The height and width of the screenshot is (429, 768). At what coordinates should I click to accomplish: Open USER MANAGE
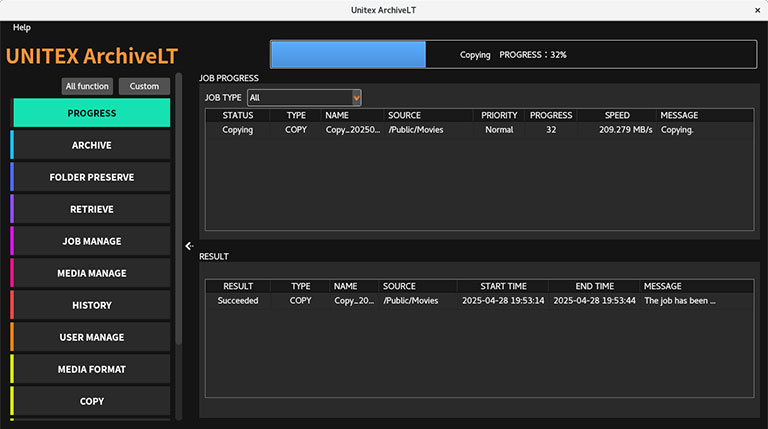(92, 337)
